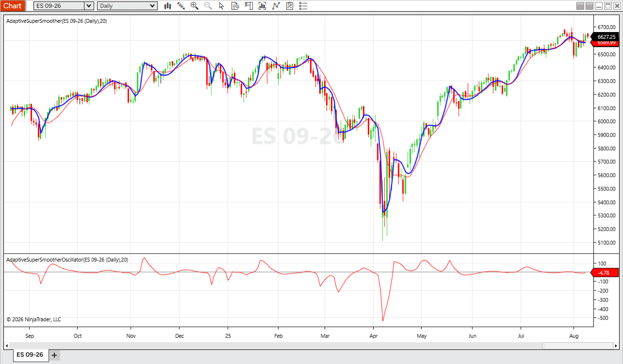Toggle the second gray window link button

(x=589, y=6)
